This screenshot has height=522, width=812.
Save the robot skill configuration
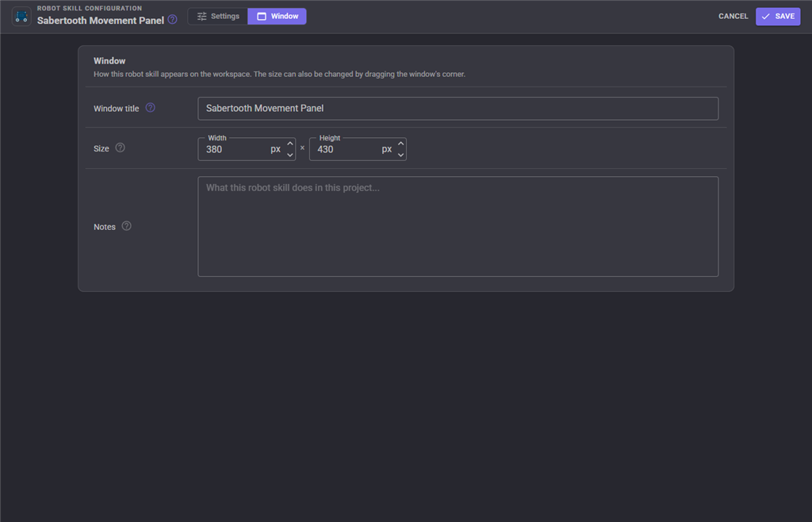tap(778, 17)
